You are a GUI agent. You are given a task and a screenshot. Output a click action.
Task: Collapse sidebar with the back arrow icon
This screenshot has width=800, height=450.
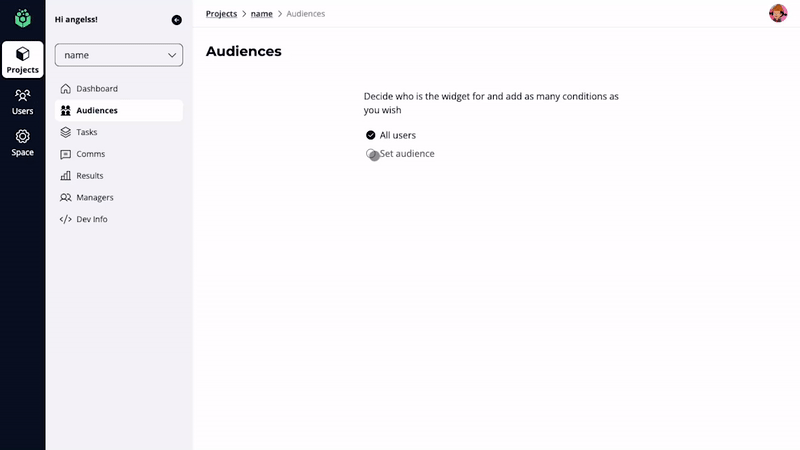coord(177,20)
